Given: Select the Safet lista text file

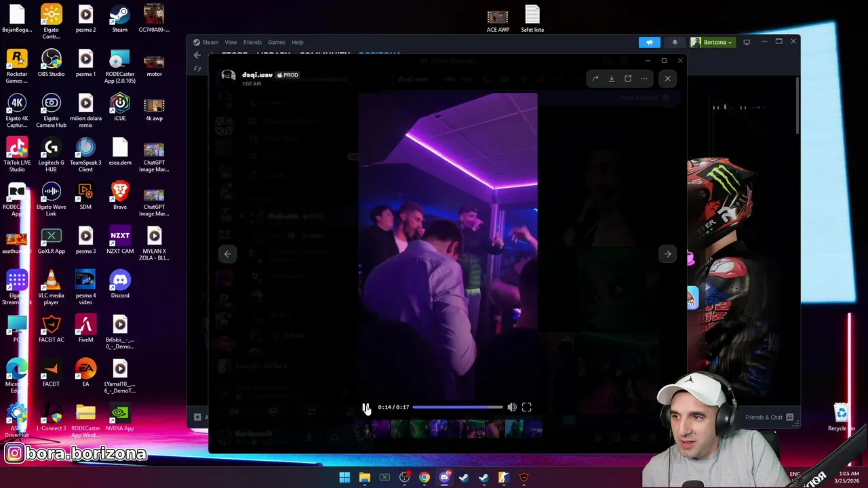Looking at the screenshot, I should (532, 19).
